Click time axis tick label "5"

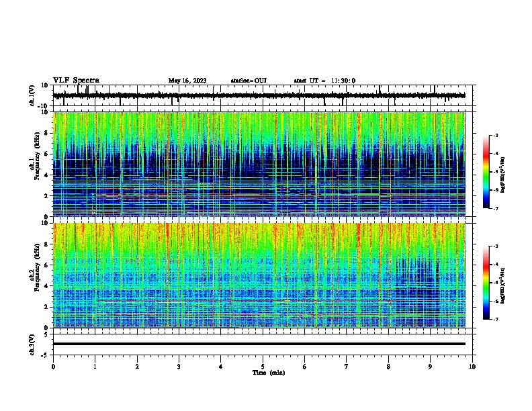click(x=263, y=367)
